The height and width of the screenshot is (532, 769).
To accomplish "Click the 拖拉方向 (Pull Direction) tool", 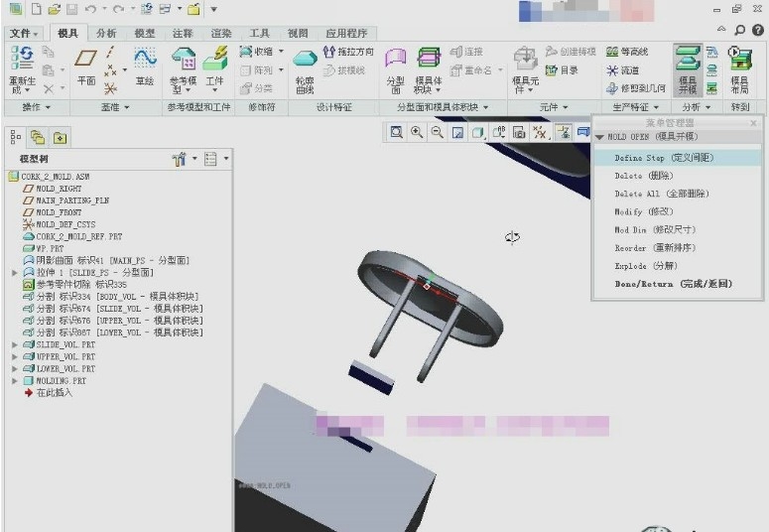I will [x=348, y=52].
